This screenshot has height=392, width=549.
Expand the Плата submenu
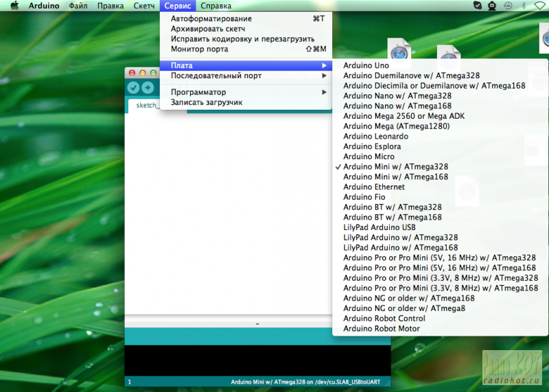click(x=246, y=65)
